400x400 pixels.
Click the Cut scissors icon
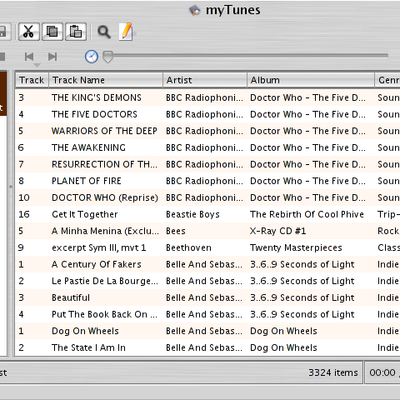29,32
